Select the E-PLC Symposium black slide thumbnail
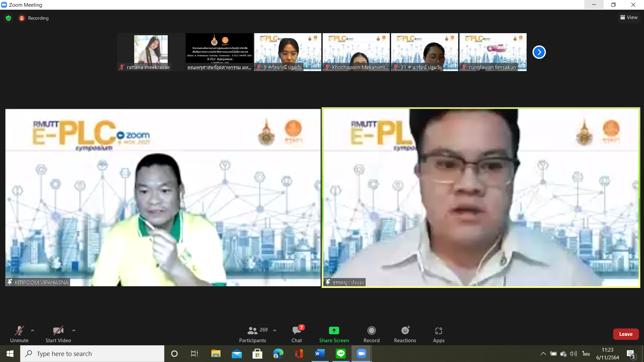 tap(219, 52)
